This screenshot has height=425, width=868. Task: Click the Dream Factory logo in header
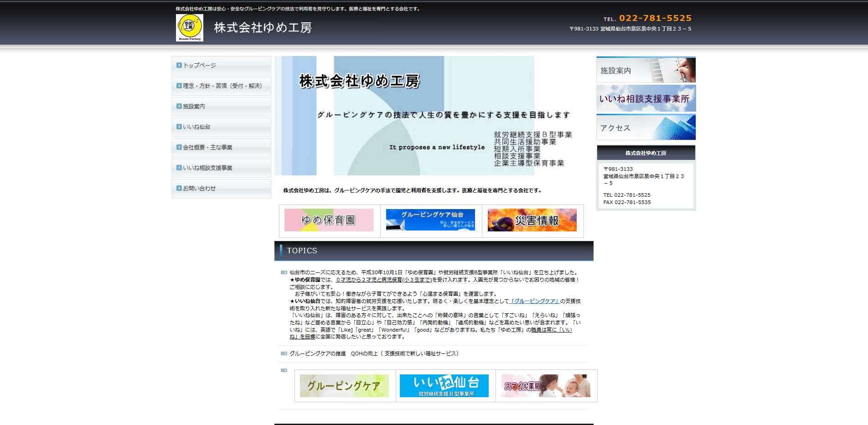click(x=190, y=28)
